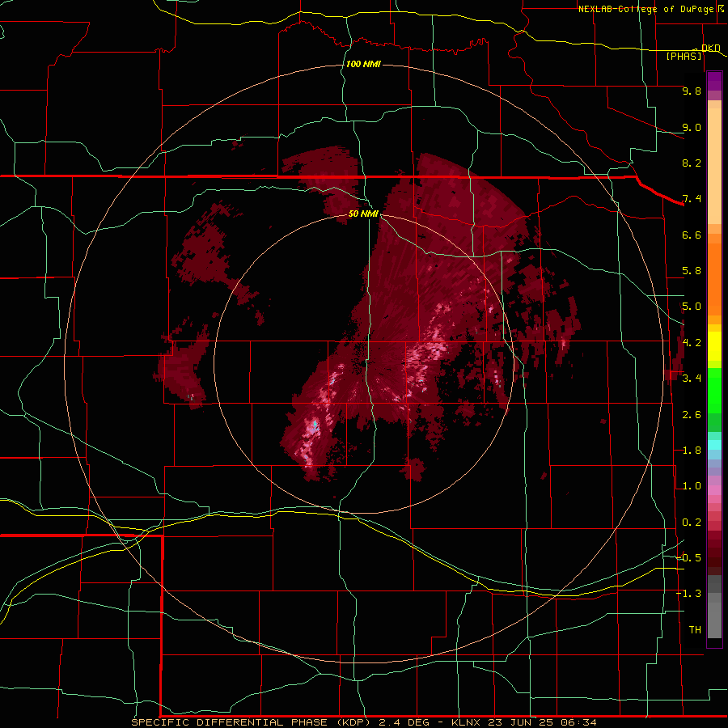Click the 4.2 scale value
The height and width of the screenshot is (728, 728).
click(x=692, y=343)
